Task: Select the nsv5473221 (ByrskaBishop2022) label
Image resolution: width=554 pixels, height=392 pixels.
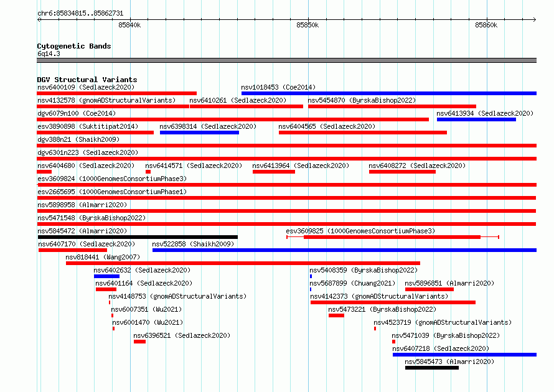Action: (x=382, y=309)
